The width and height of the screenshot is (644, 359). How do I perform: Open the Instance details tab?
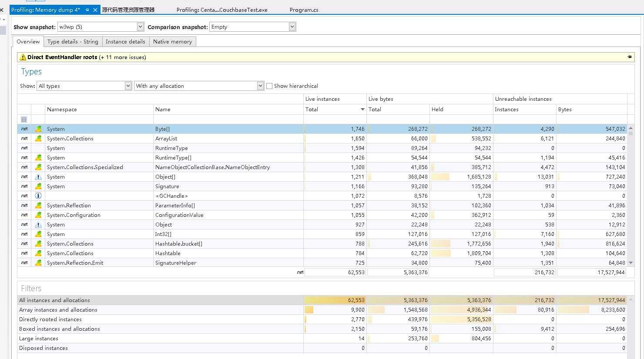[x=125, y=42]
